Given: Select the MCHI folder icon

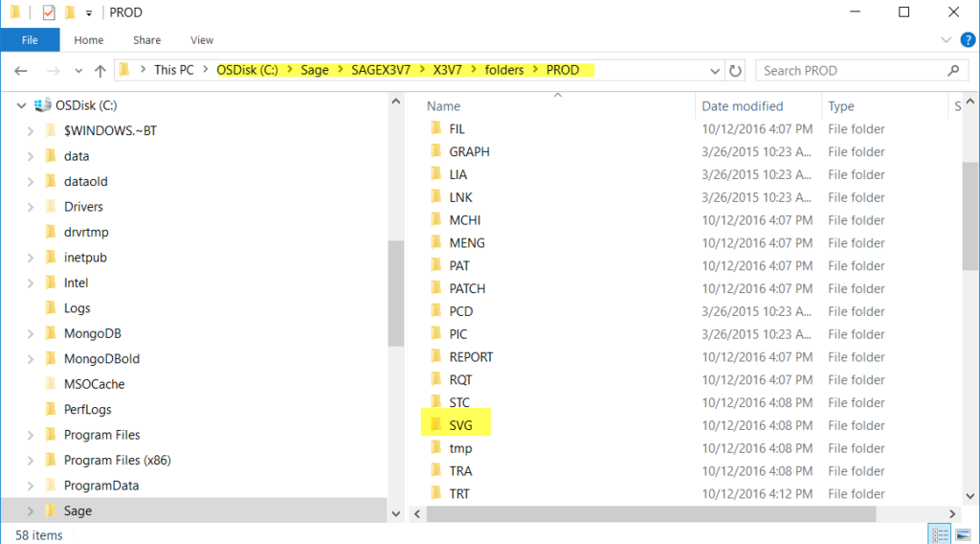Looking at the screenshot, I should pos(436,219).
